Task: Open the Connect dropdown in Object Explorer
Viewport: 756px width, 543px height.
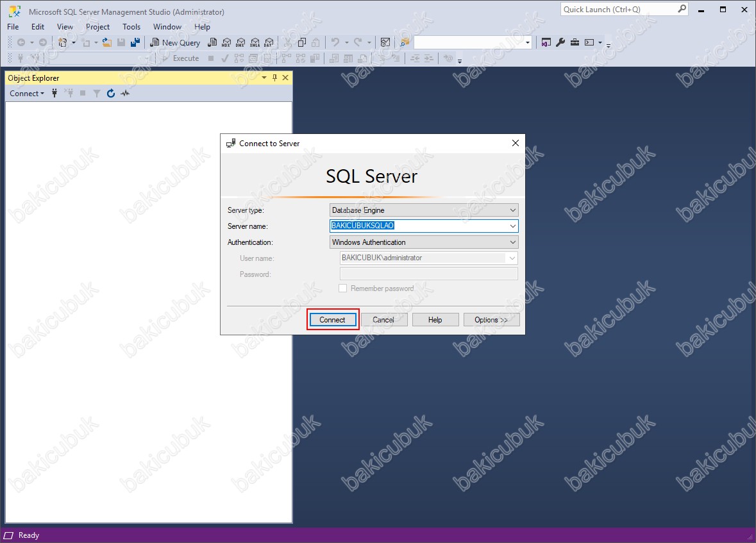Action: point(27,93)
